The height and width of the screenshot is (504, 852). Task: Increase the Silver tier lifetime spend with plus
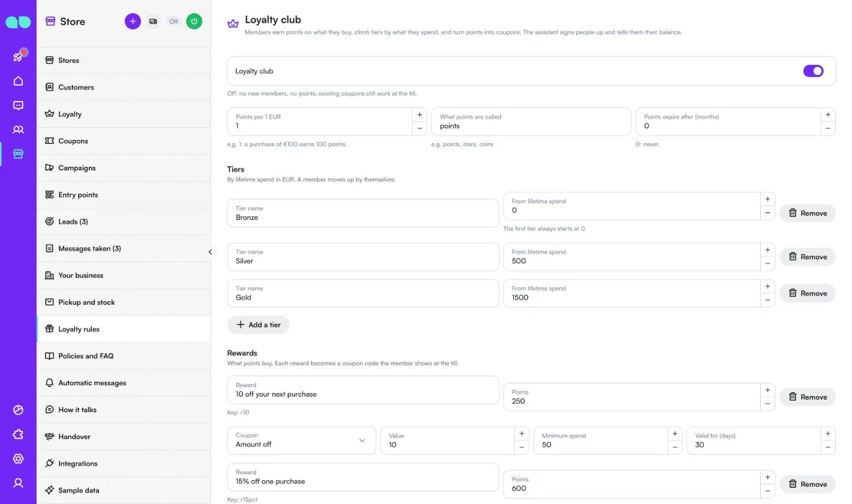[767, 250]
